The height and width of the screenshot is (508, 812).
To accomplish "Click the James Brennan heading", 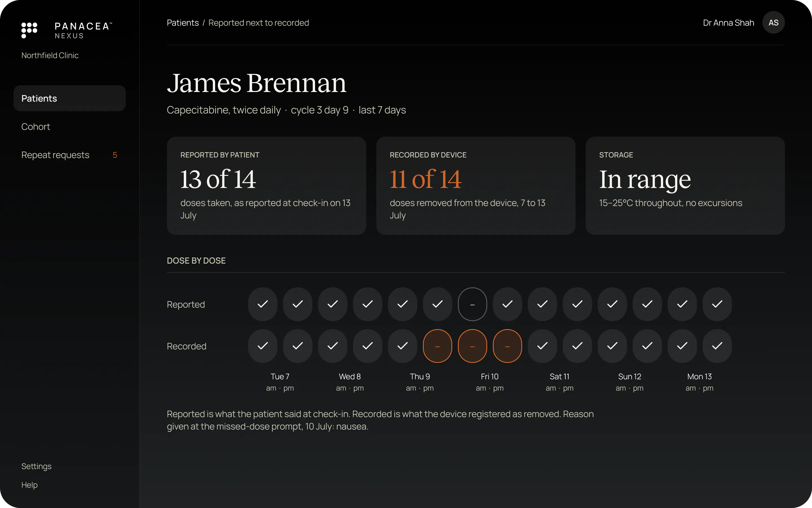I will (x=257, y=83).
